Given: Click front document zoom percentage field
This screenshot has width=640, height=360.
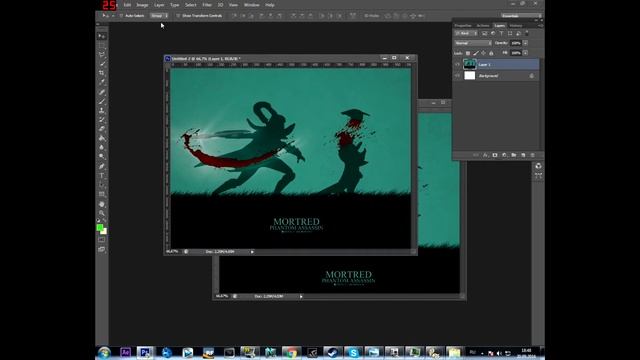Looking at the screenshot, I should coord(172,252).
